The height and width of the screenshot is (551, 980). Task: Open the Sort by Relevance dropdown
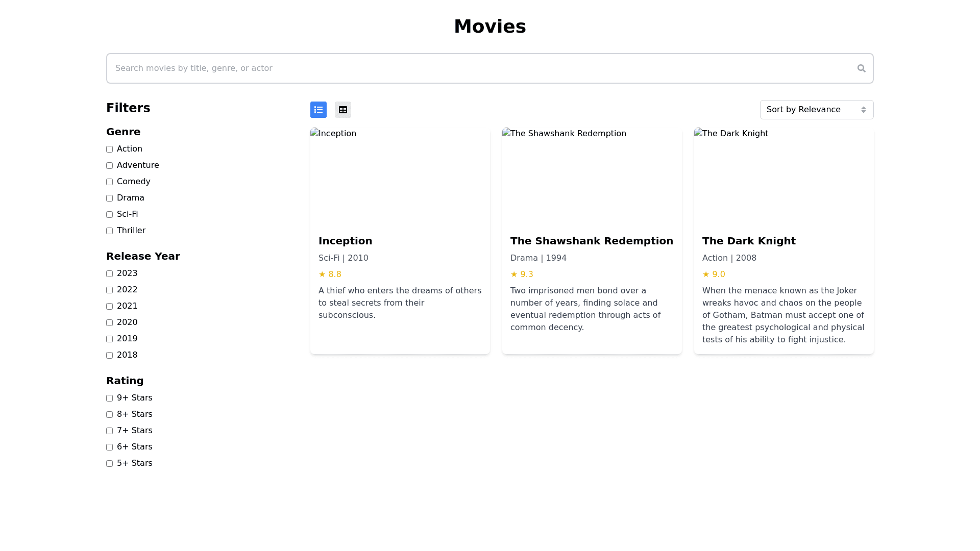tap(816, 110)
